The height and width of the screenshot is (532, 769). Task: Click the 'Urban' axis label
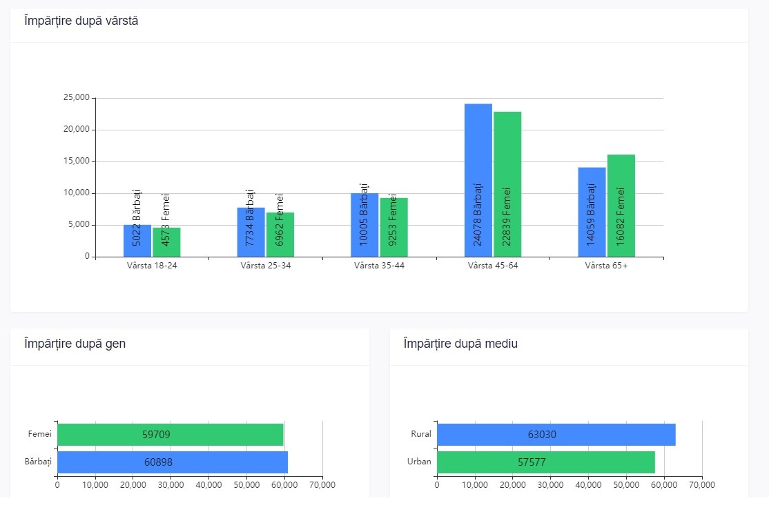point(419,462)
